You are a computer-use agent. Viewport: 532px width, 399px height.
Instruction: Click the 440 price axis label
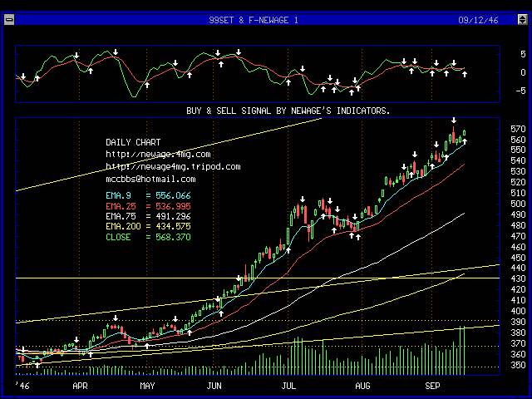click(518, 268)
